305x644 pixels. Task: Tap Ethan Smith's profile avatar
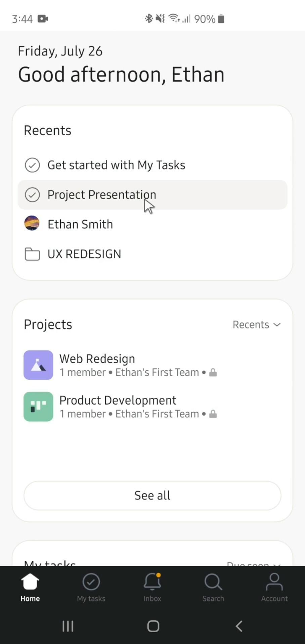pos(32,223)
